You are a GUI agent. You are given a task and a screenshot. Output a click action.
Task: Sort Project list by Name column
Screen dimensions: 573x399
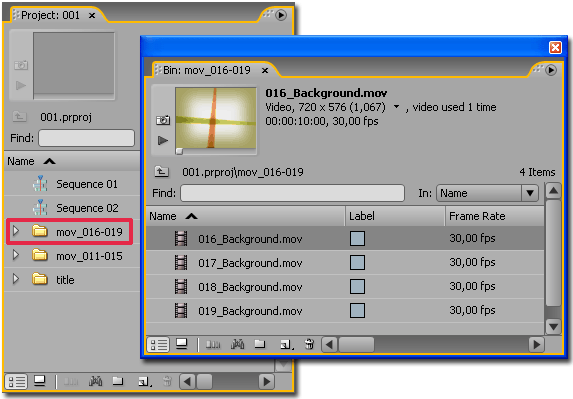(x=72, y=161)
